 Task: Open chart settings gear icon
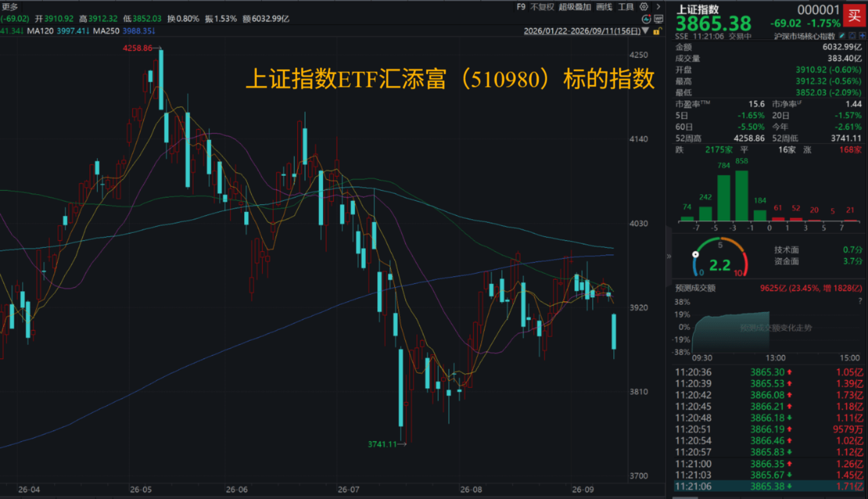(644, 7)
